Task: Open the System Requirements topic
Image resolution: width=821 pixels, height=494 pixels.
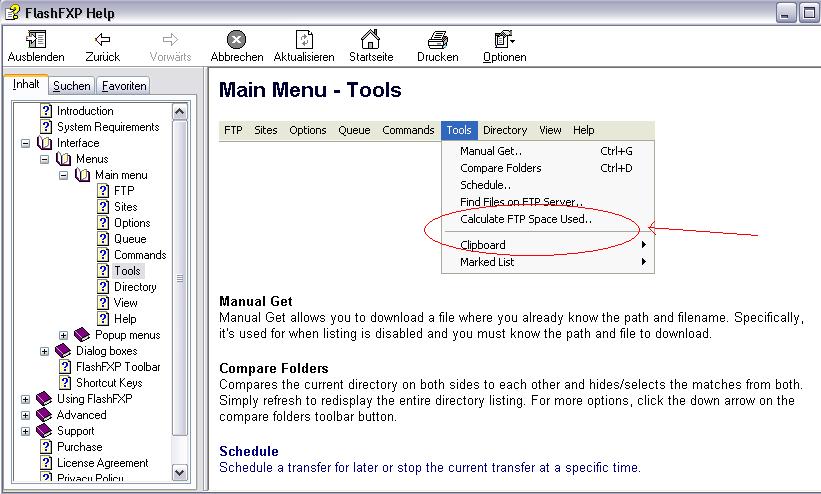Action: tap(107, 127)
